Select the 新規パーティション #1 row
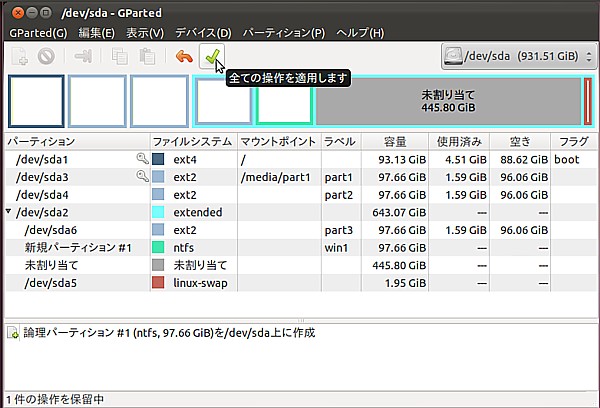The image size is (600, 408). pos(302,247)
